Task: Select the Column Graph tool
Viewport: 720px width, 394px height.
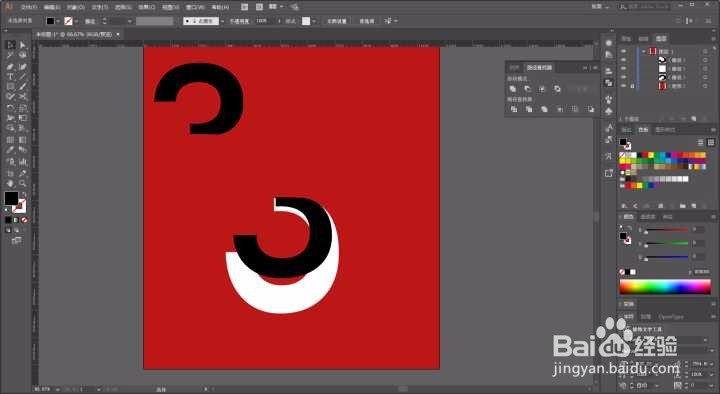Action: point(22,162)
